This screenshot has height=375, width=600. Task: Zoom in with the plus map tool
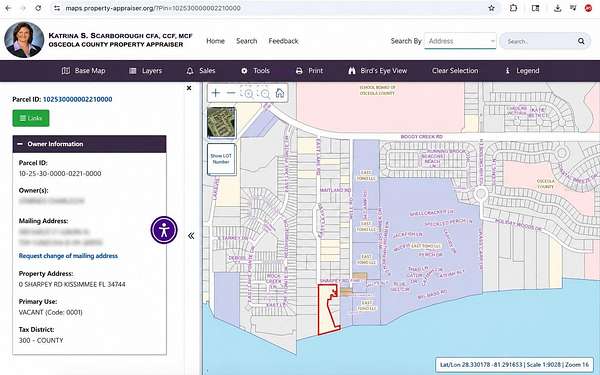(x=216, y=93)
